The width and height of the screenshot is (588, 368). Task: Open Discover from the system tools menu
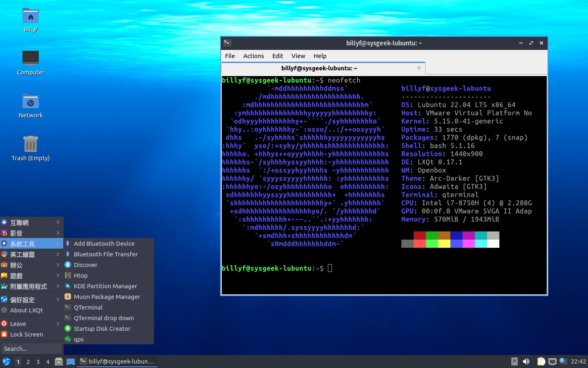click(109, 265)
